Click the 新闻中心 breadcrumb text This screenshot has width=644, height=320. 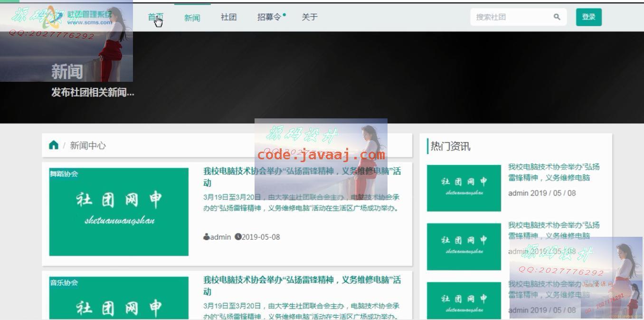(88, 145)
